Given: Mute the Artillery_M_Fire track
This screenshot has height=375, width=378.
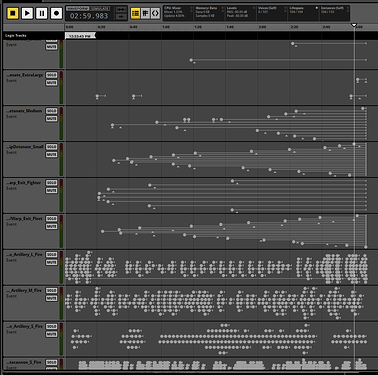Looking at the screenshot, I should click(51, 298).
